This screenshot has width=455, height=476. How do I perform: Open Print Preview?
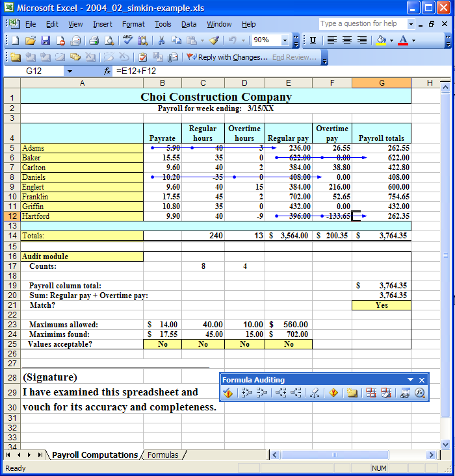coord(109,40)
